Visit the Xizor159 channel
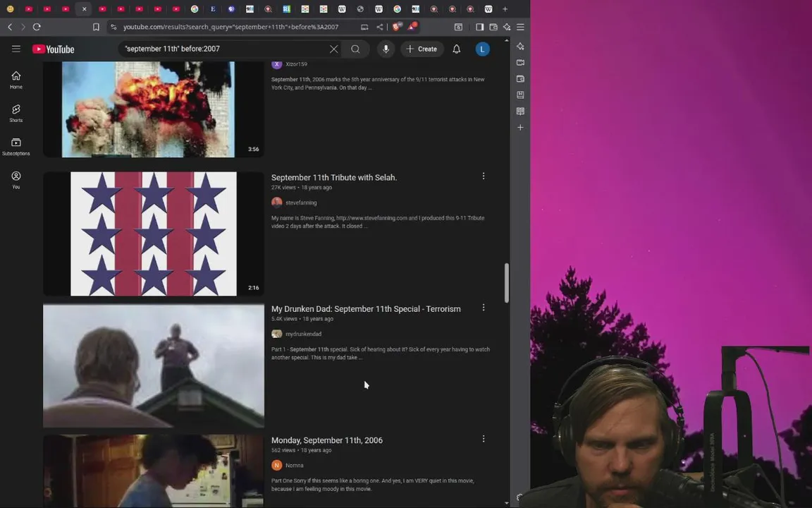Screen dimensions: 812x508 (x=296, y=64)
